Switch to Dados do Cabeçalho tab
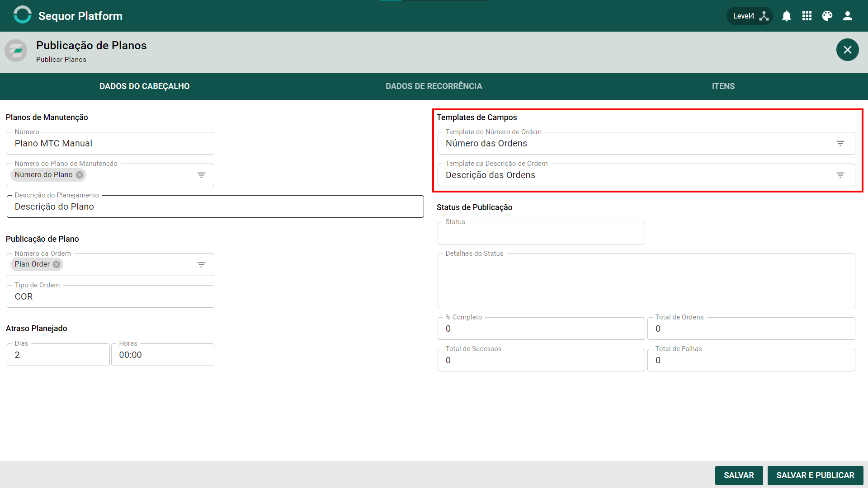This screenshot has width=868, height=488. (145, 86)
